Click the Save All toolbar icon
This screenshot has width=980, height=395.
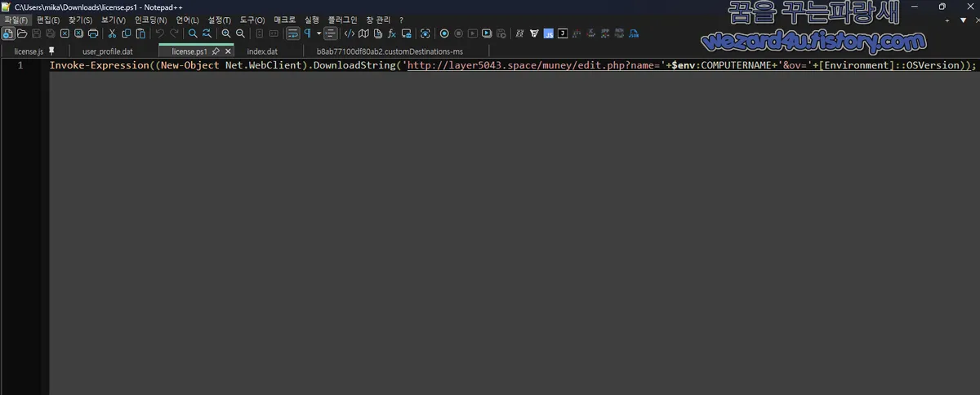tap(50, 33)
